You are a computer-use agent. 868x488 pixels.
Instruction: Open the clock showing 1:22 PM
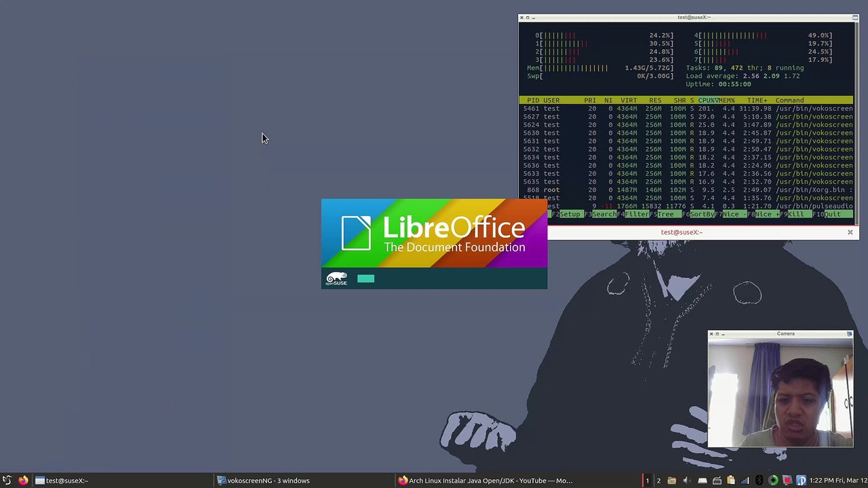pos(838,481)
